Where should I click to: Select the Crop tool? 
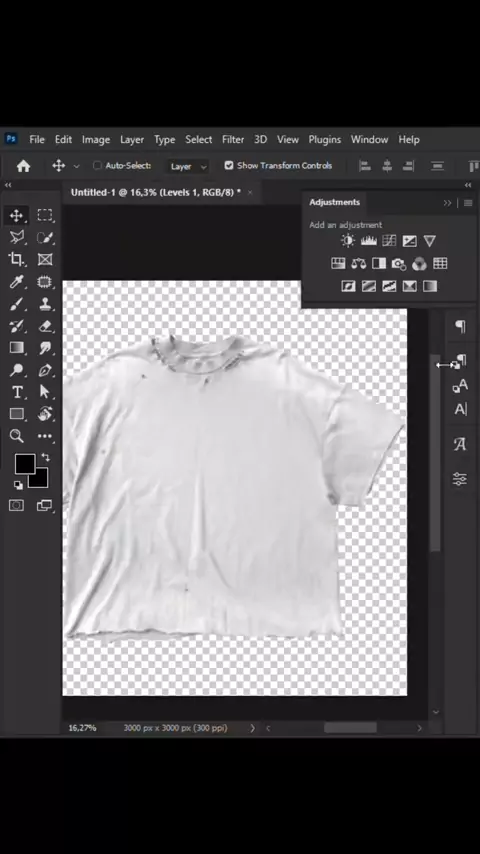click(x=16, y=259)
